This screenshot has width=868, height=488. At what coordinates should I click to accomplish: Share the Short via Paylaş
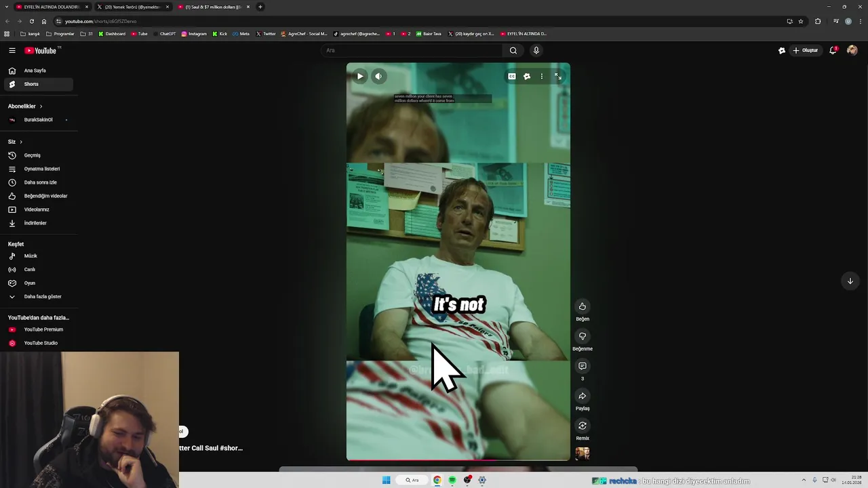click(x=583, y=396)
